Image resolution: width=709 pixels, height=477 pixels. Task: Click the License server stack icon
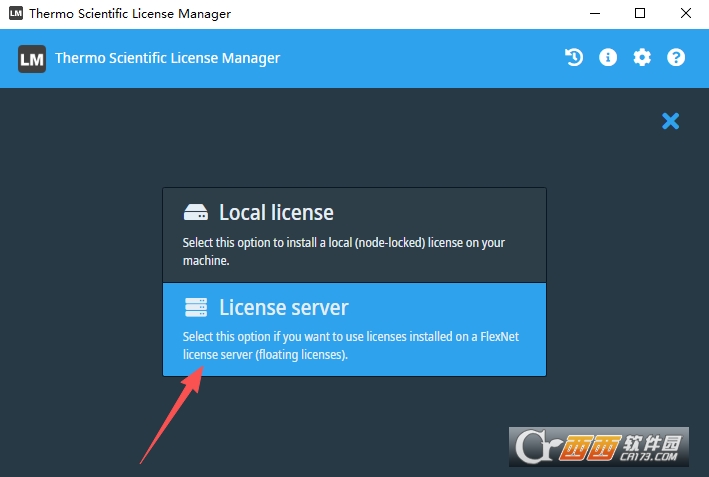click(196, 307)
